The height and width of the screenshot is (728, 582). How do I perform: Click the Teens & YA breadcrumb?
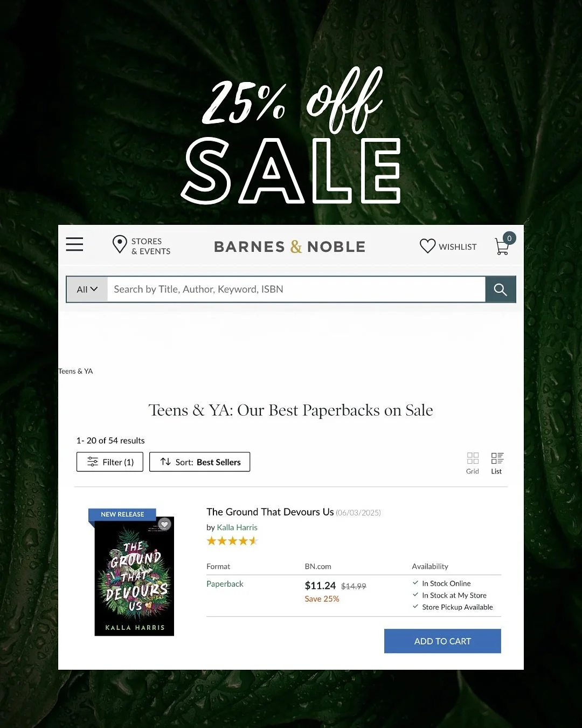(x=75, y=371)
